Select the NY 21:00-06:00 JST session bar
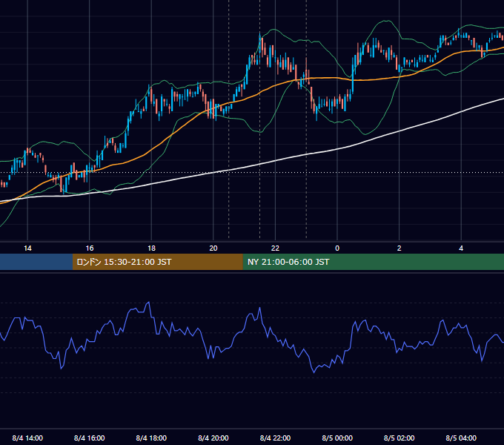504x445 pixels. 373,262
